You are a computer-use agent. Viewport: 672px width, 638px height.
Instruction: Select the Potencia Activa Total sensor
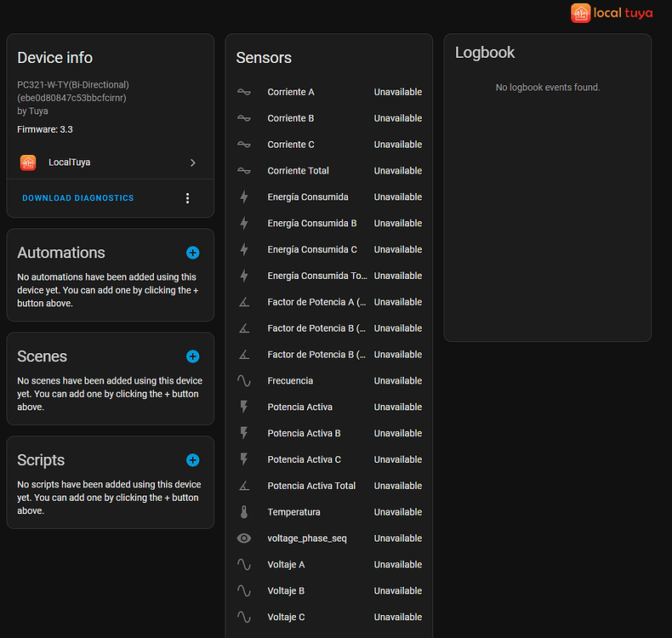311,486
